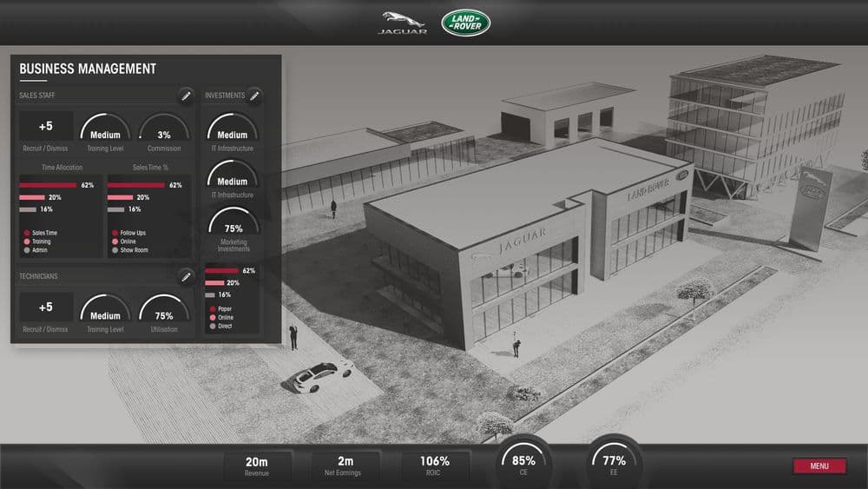Image resolution: width=868 pixels, height=489 pixels.
Task: Adjust Technicians Training Level gauge
Action: tap(105, 308)
